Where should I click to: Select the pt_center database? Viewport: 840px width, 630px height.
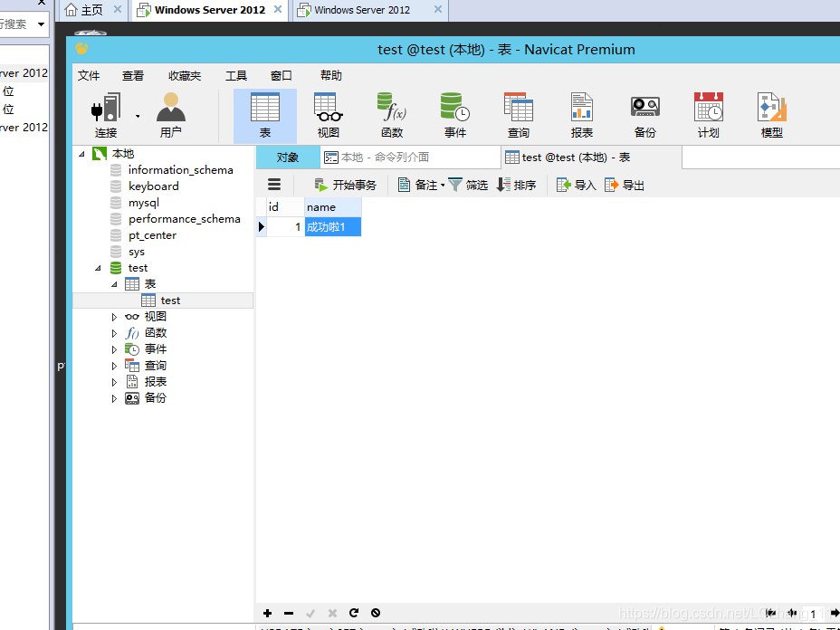152,235
